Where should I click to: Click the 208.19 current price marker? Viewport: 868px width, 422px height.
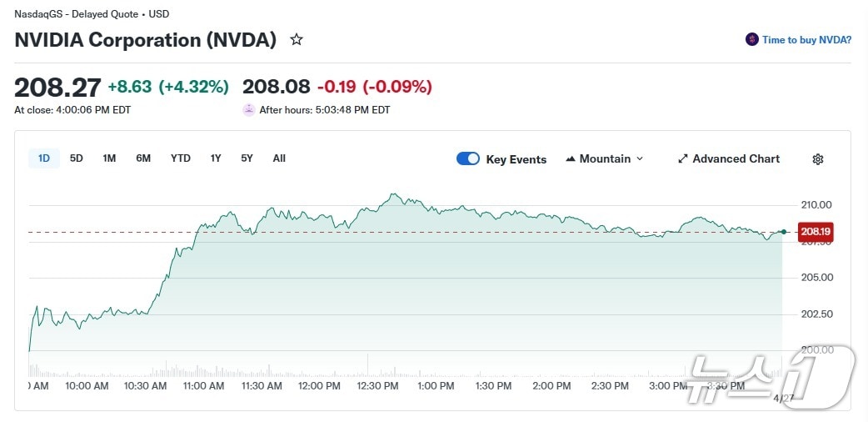[x=816, y=232]
